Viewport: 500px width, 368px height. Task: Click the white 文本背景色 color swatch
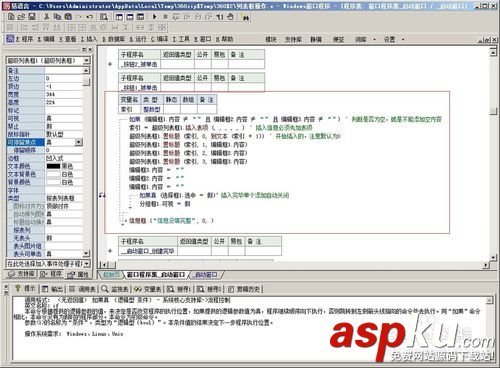(53, 174)
